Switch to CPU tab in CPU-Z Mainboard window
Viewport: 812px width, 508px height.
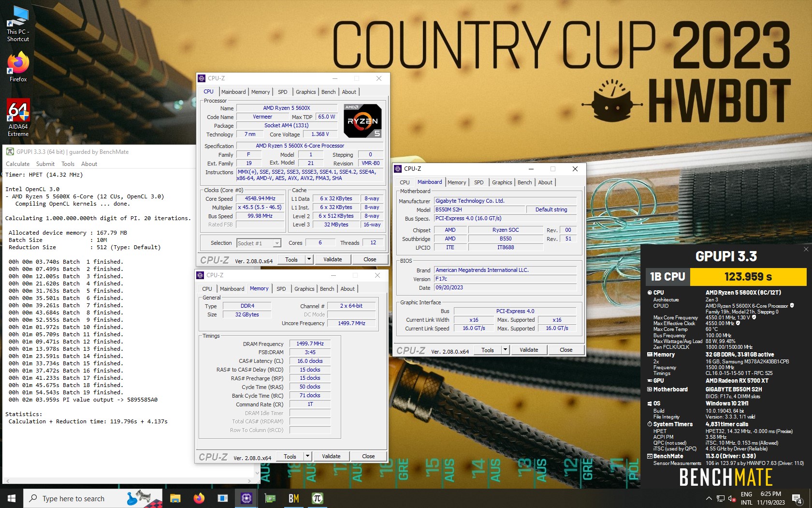(405, 182)
